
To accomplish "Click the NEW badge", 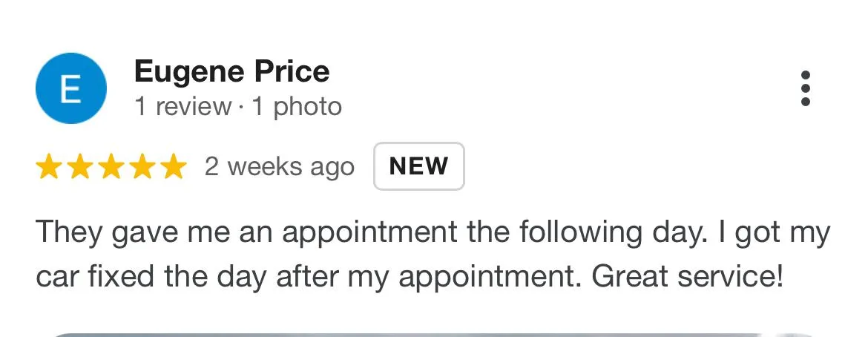I will point(418,166).
